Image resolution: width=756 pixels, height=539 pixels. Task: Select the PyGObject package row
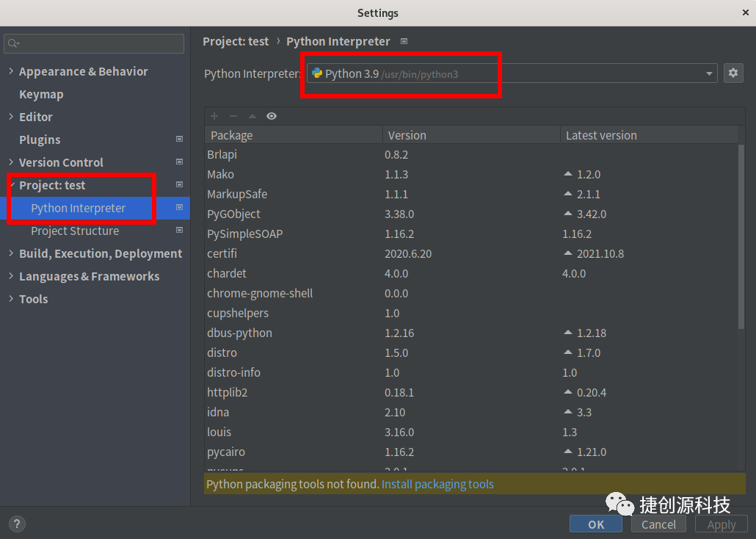471,214
